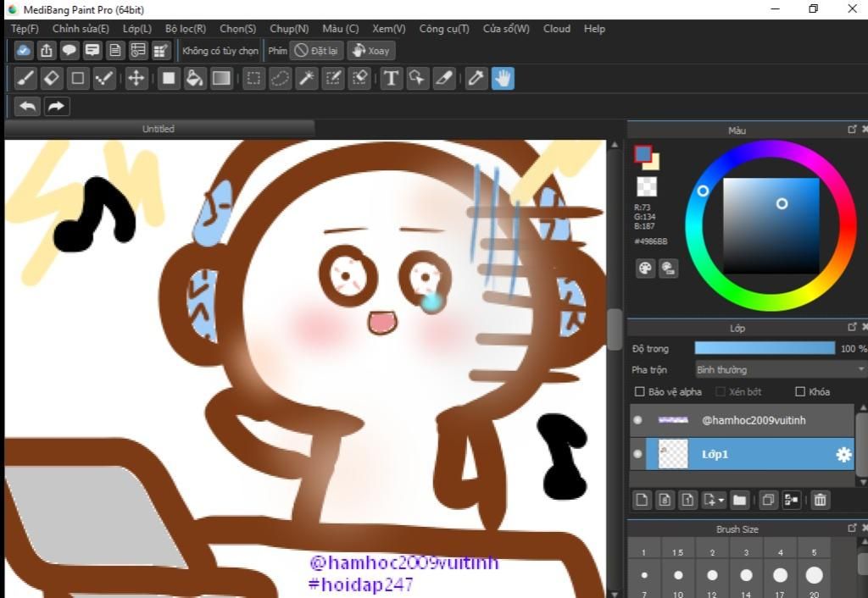Image resolution: width=868 pixels, height=598 pixels.
Task: Select the Hand tool
Action: 503,78
